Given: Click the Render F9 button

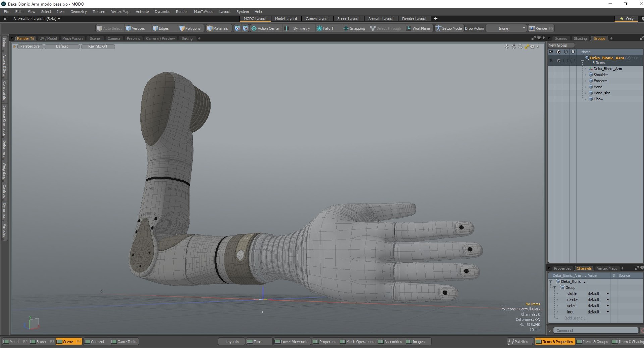Looking at the screenshot, I should [541, 28].
